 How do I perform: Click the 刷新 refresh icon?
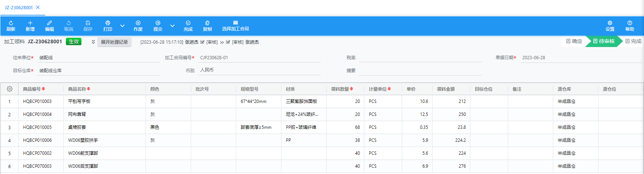coord(11,23)
